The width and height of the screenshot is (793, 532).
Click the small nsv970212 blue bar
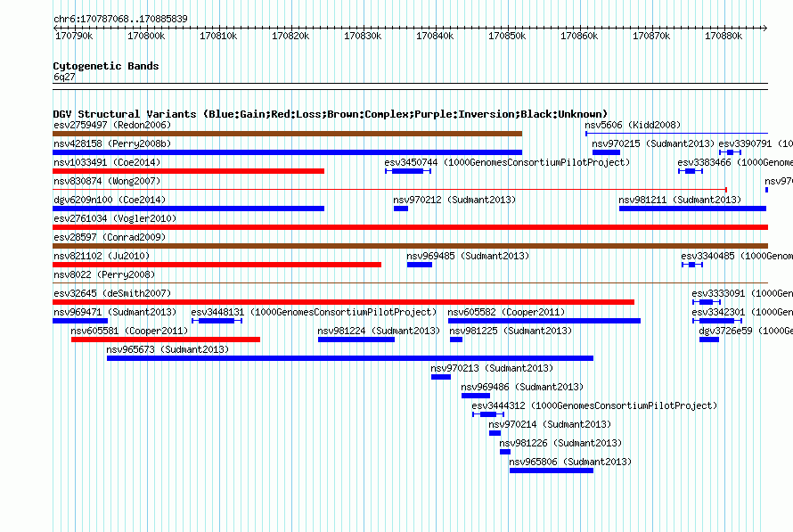click(x=401, y=209)
